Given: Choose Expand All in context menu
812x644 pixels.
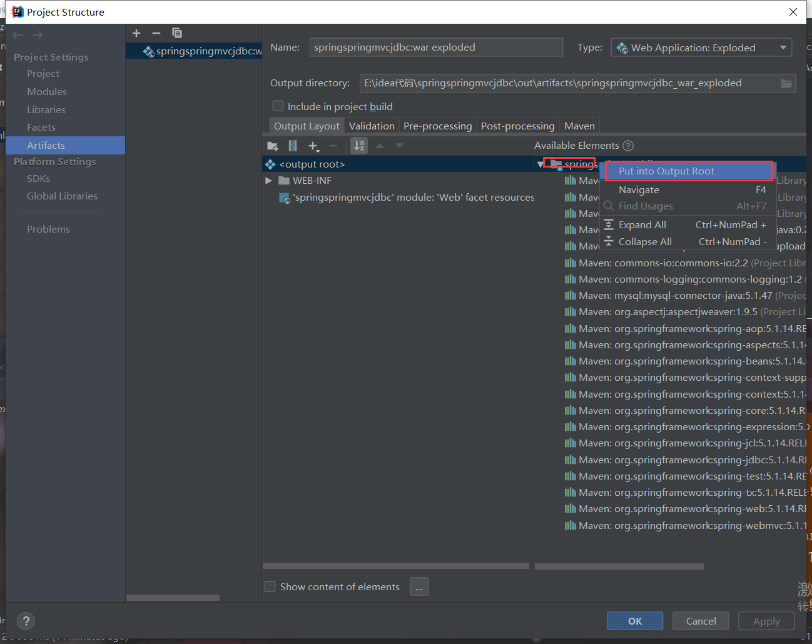Looking at the screenshot, I should tap(688, 224).
